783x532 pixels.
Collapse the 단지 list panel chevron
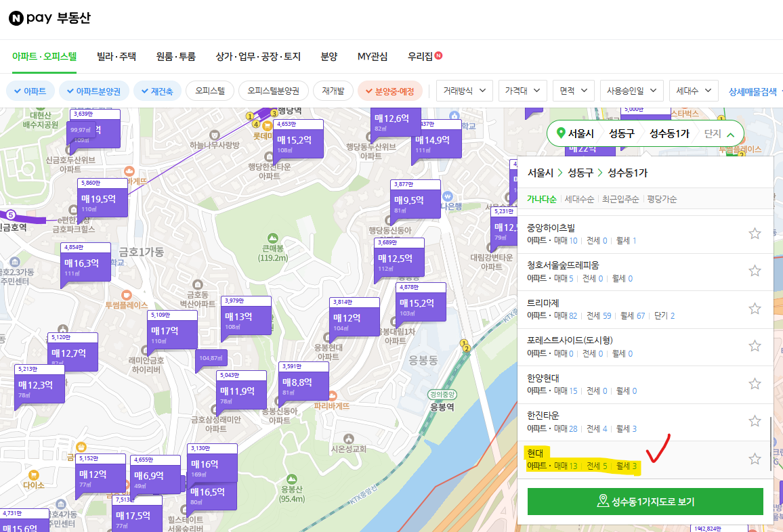(730, 133)
